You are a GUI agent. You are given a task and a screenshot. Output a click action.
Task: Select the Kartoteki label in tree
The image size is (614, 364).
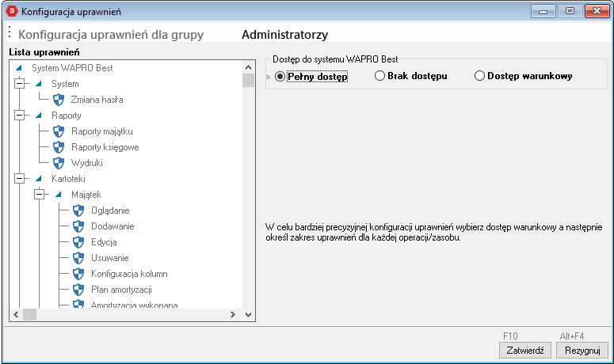(68, 179)
